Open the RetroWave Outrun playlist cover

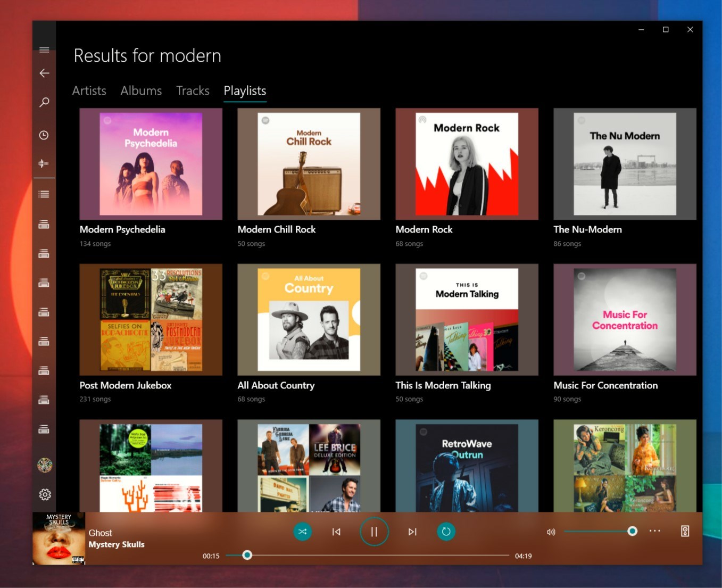coord(467,466)
